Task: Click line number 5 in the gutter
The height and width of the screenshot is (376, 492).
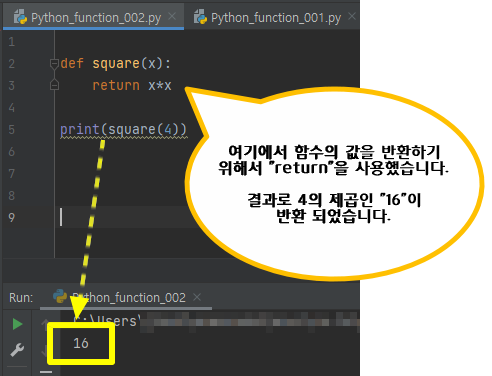Action: point(12,129)
